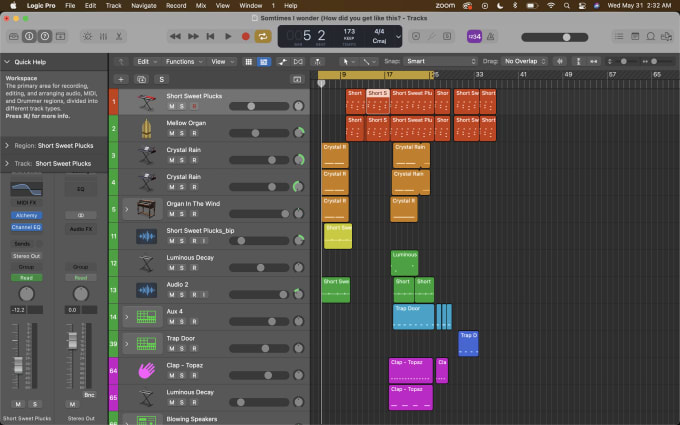
Task: Adjust the Crystal Rain track 3 volume slider
Action: [259, 160]
